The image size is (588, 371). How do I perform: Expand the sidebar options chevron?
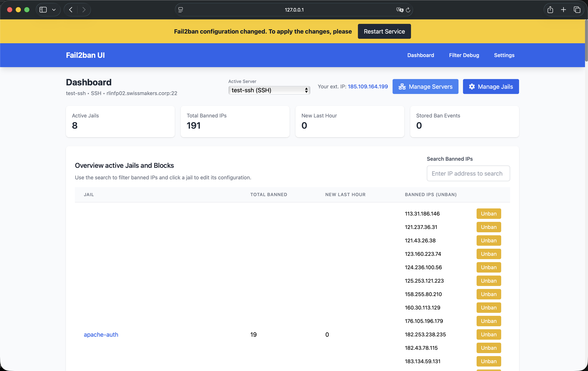(54, 10)
